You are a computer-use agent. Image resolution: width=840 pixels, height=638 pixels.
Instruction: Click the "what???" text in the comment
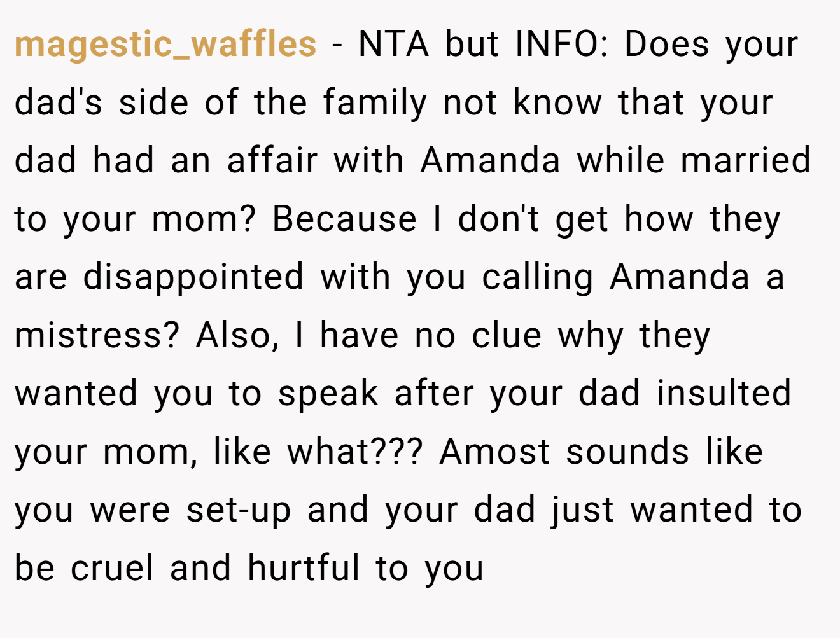coord(355,453)
